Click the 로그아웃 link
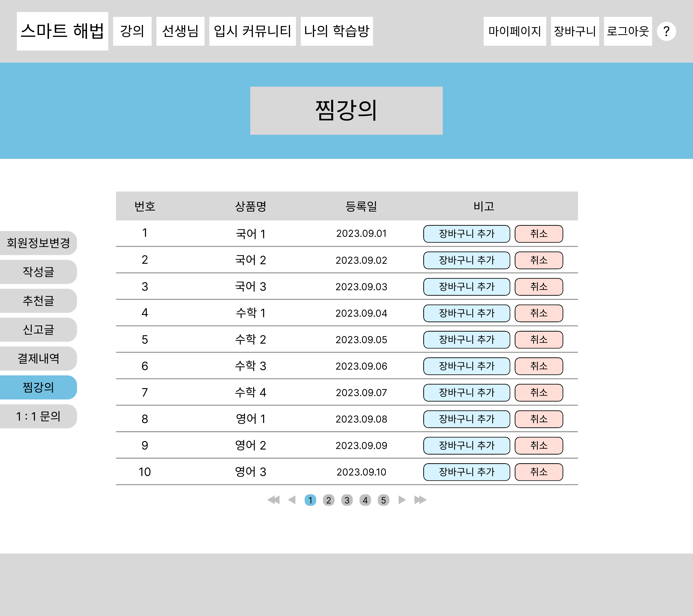Screen dimensions: 693x616 [627, 31]
